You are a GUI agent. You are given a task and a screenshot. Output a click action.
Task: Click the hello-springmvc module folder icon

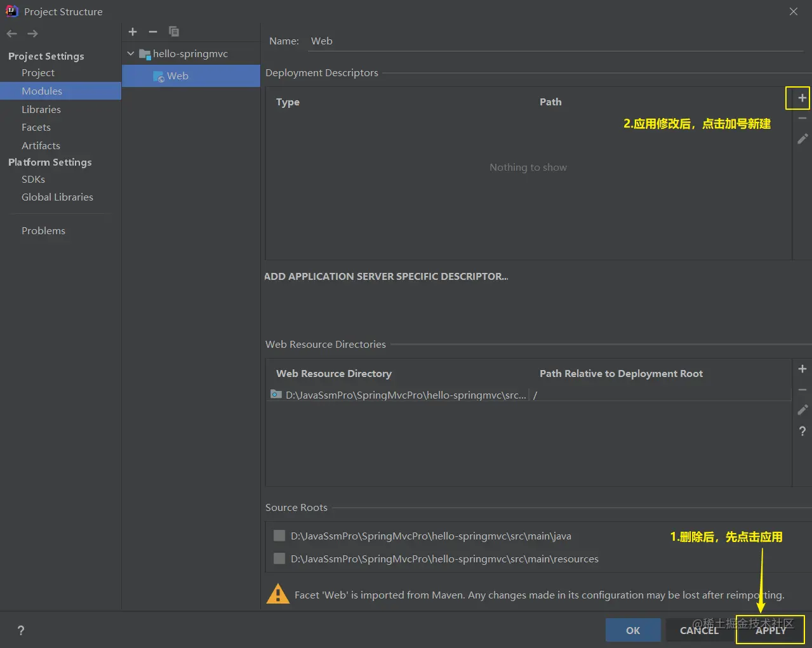click(145, 54)
